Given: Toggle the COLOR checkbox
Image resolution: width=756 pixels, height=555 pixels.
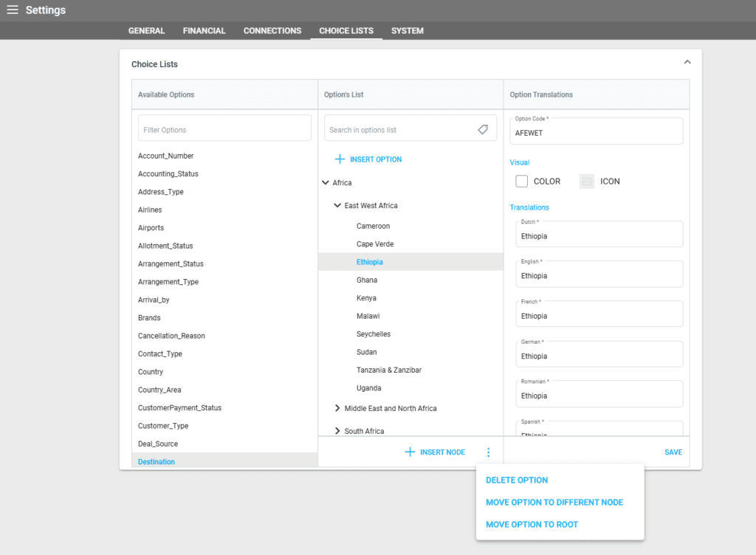Looking at the screenshot, I should [522, 182].
